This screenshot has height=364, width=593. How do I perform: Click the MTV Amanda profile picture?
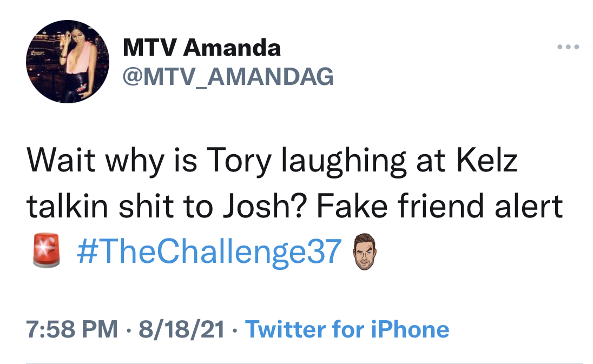click(x=68, y=62)
